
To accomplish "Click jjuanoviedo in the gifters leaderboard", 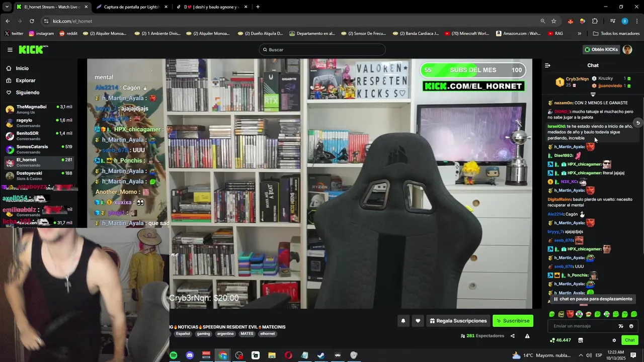I will coord(610,86).
